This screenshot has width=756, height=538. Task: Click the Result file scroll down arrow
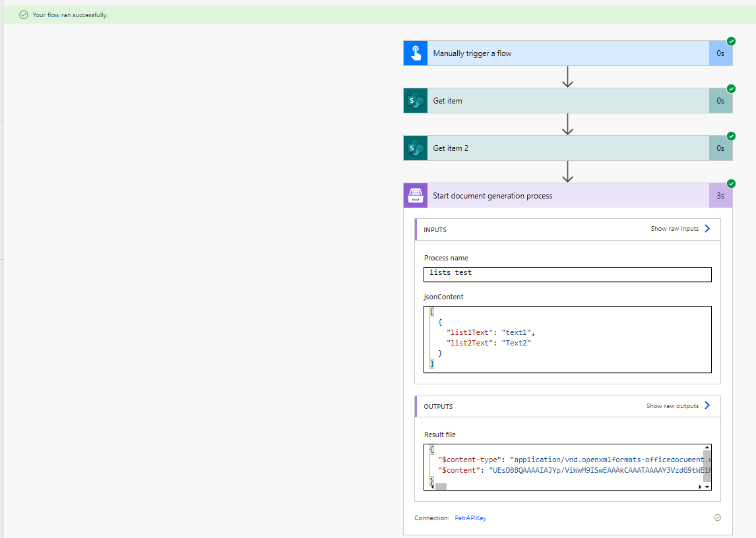point(707,487)
